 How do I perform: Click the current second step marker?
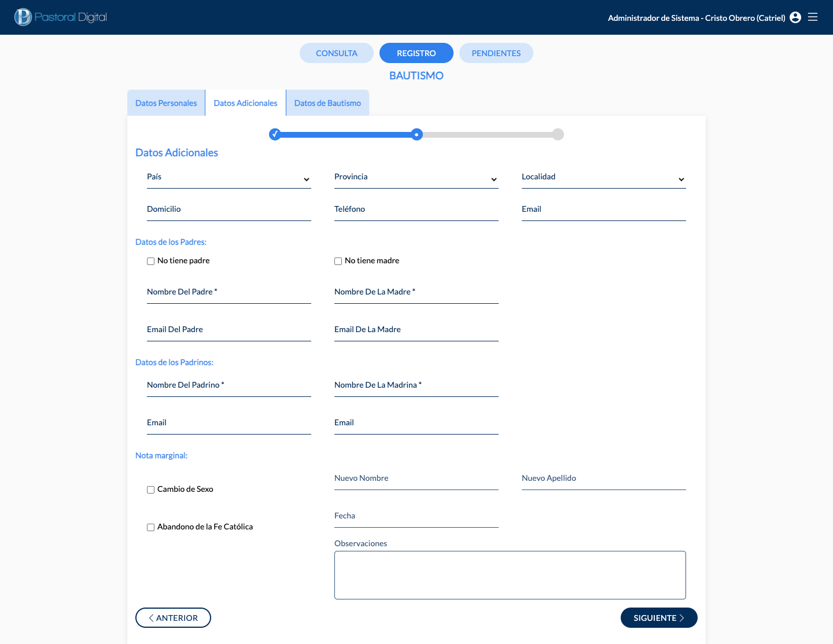coord(417,134)
